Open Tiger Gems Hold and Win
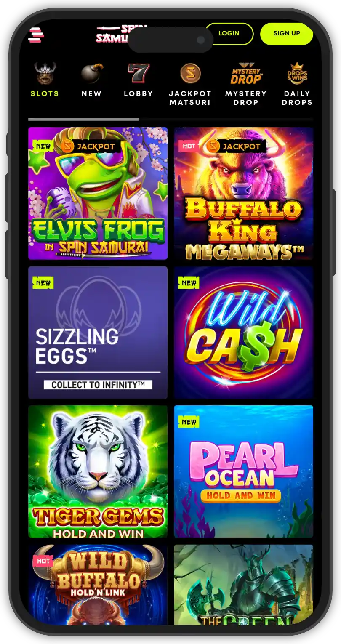 [98, 471]
